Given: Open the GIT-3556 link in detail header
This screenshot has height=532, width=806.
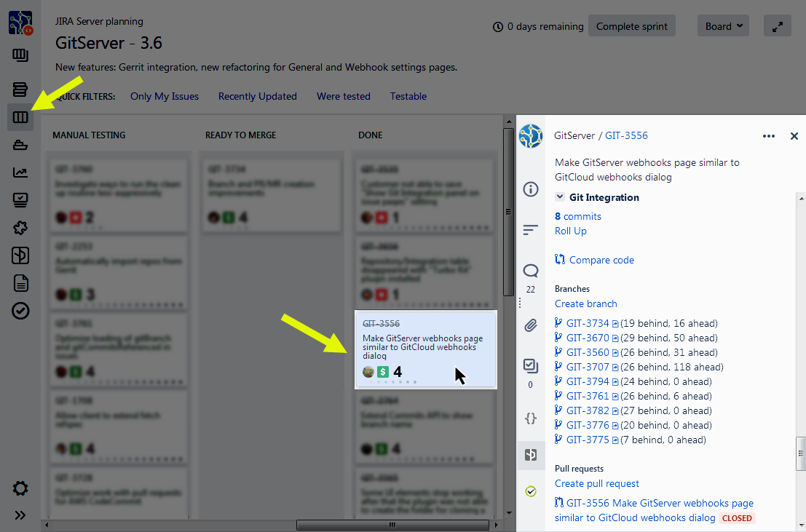Looking at the screenshot, I should tap(626, 135).
